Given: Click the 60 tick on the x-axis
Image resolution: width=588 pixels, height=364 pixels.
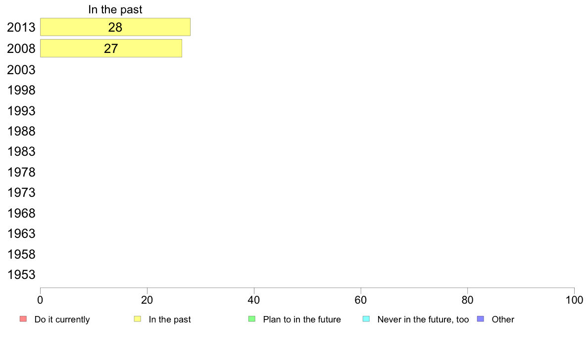Looking at the screenshot, I should [361, 300].
